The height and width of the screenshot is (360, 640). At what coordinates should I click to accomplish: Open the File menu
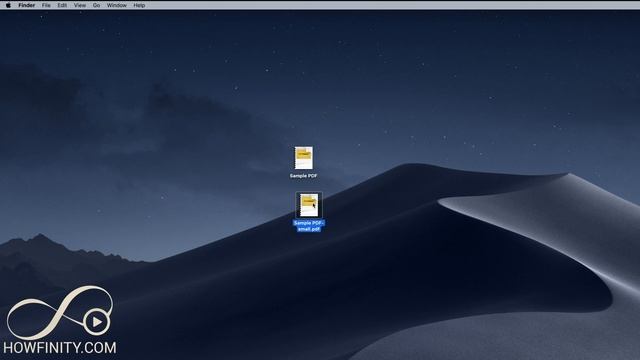tap(46, 5)
